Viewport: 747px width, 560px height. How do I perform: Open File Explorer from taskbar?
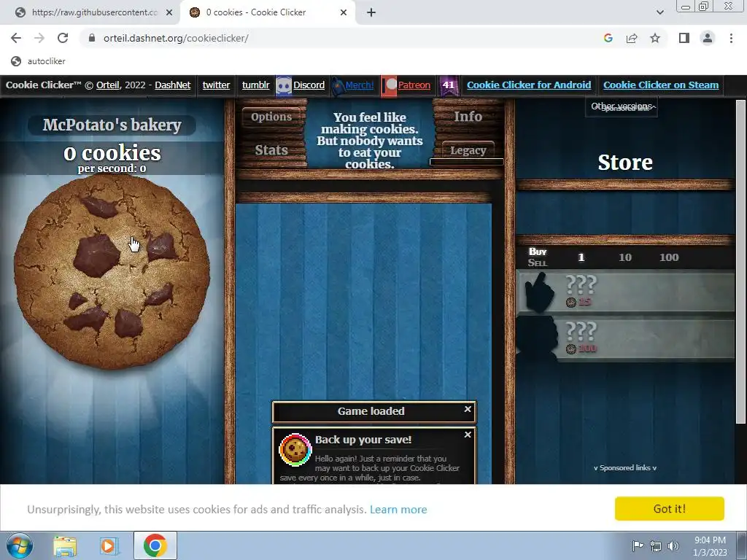coord(65,545)
